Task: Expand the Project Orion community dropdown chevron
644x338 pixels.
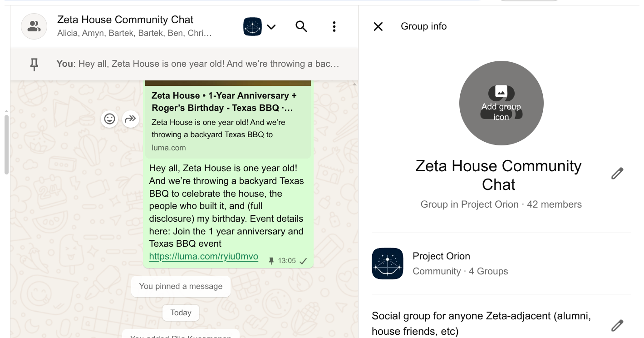Action: pyautogui.click(x=271, y=27)
